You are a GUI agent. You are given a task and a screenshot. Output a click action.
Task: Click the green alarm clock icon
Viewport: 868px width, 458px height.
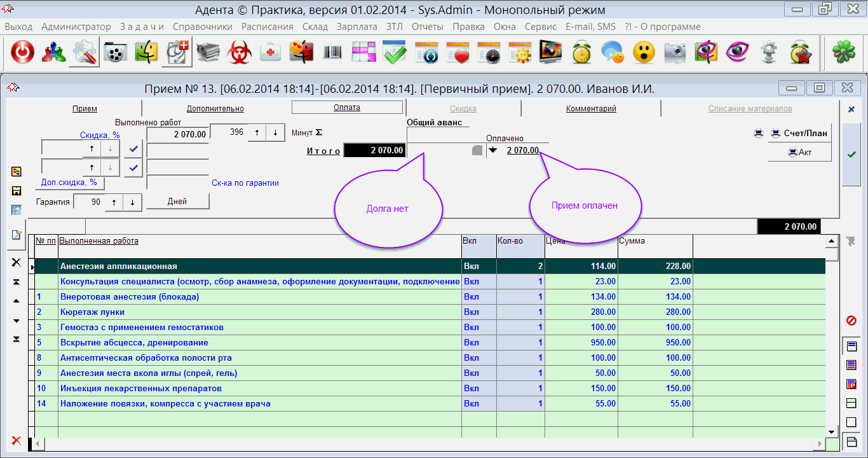pyautogui.click(x=581, y=53)
